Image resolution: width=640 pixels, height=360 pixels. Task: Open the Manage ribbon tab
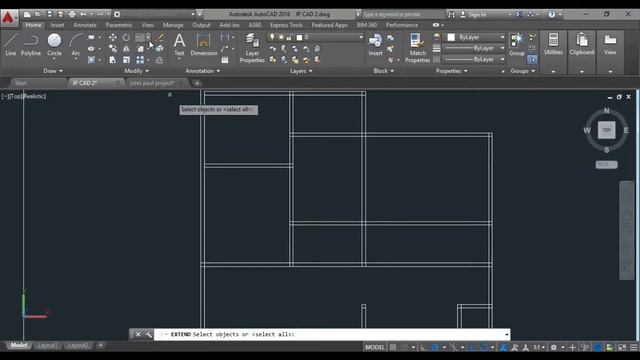tap(173, 25)
